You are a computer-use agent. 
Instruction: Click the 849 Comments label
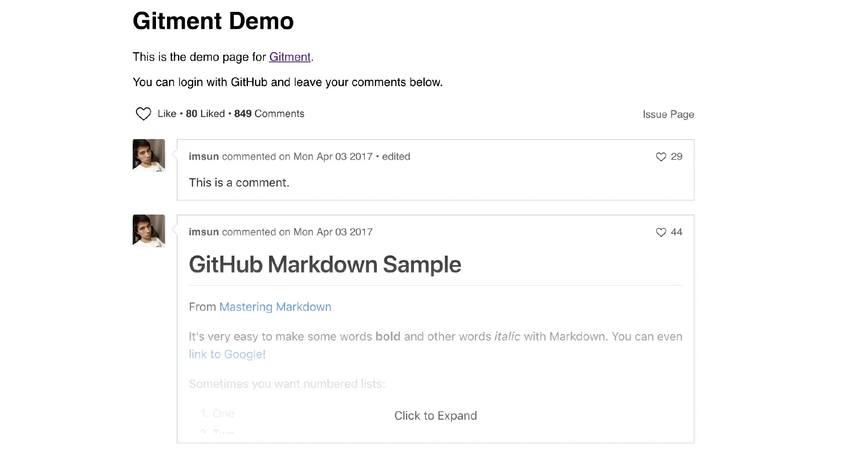click(x=269, y=114)
